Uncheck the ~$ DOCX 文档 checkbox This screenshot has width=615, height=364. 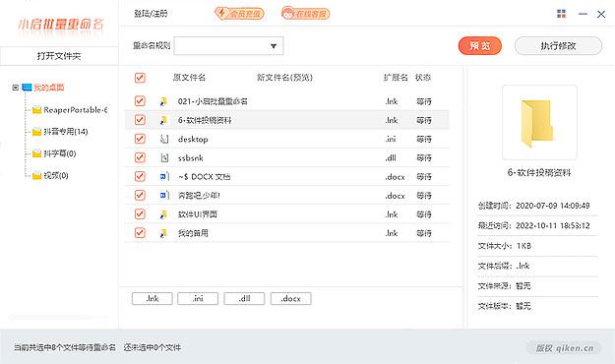pyautogui.click(x=140, y=176)
